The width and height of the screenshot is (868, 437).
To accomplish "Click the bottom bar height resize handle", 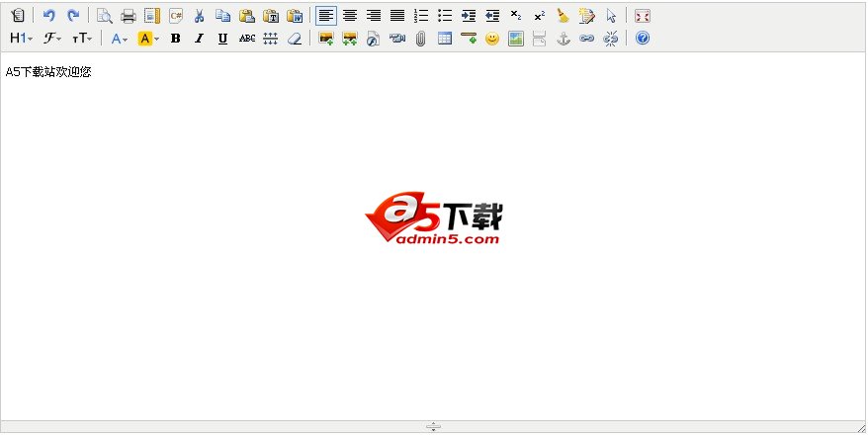I will [433, 426].
